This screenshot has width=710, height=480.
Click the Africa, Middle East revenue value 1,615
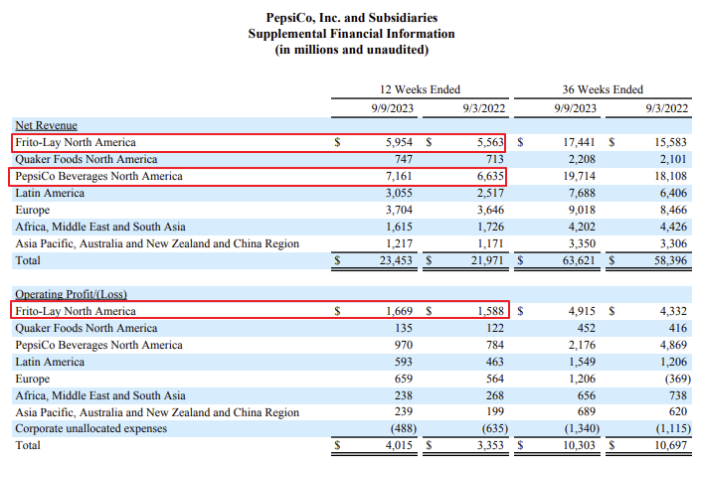pos(399,227)
